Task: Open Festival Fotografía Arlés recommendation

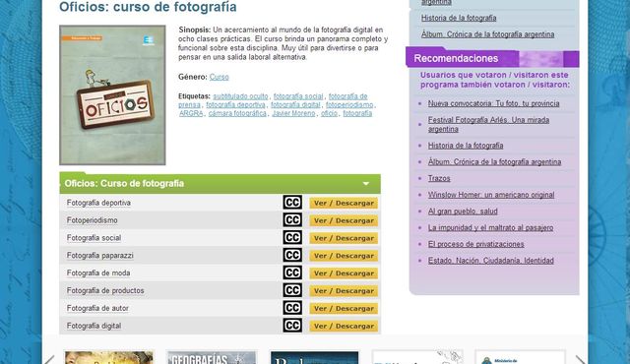Action: tap(488, 124)
